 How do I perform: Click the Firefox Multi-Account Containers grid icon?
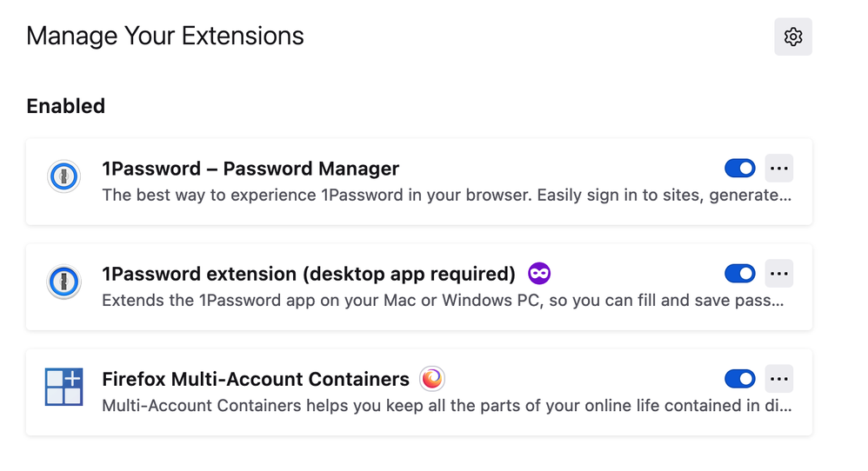[x=63, y=387]
